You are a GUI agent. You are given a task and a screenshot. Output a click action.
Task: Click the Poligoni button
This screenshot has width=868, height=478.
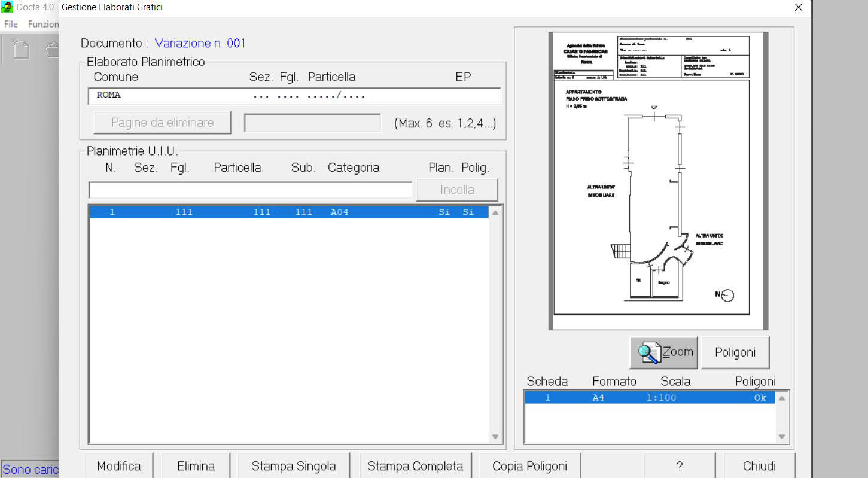point(735,352)
